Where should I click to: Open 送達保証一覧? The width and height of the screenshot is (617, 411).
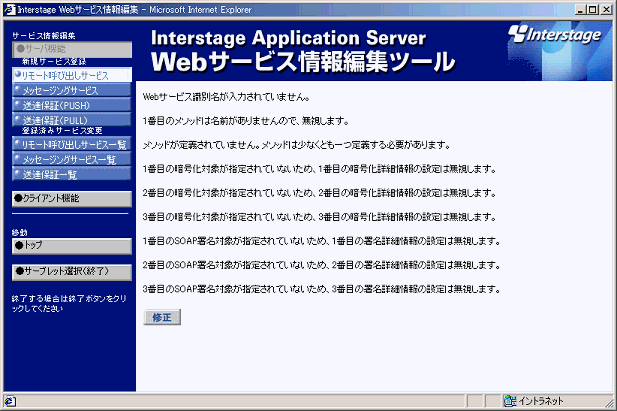click(72, 174)
